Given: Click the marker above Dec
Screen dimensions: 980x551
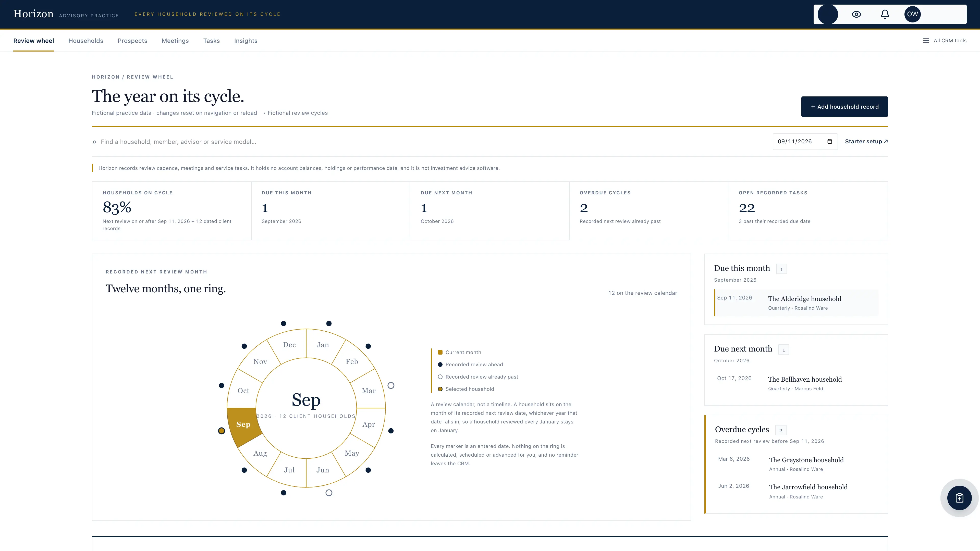Looking at the screenshot, I should [x=284, y=324].
